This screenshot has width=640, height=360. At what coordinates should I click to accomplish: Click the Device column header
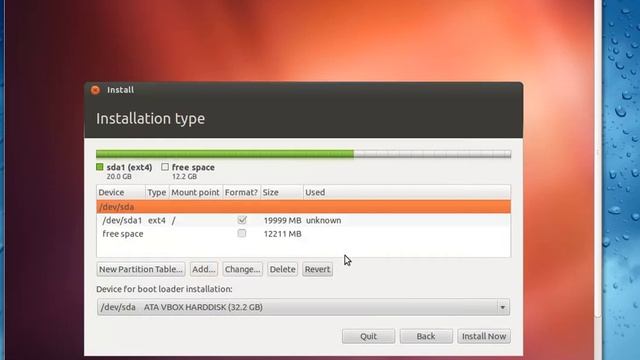click(121, 192)
